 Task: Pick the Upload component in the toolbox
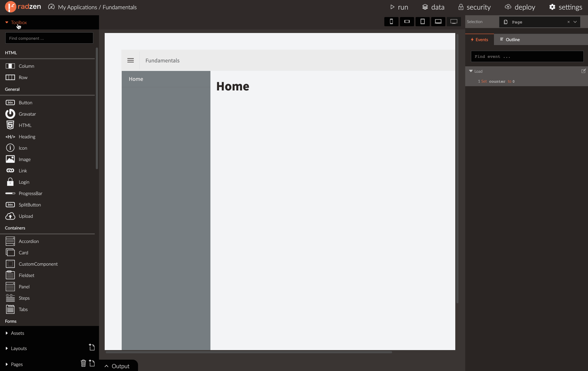click(26, 216)
